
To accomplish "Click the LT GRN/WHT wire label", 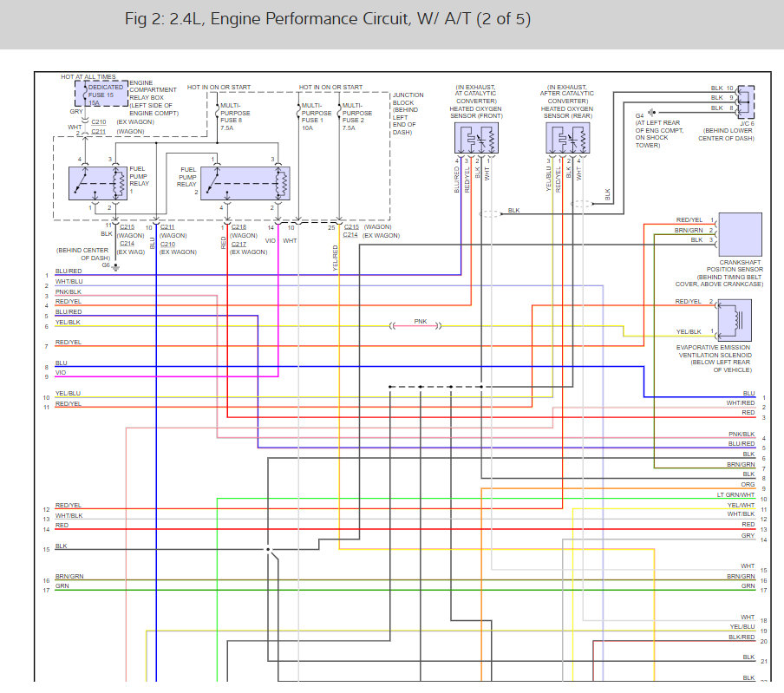I will pos(736,494).
